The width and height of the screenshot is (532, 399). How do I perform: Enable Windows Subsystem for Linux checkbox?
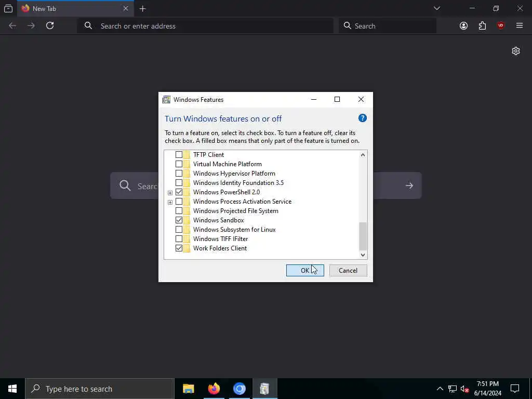(179, 230)
